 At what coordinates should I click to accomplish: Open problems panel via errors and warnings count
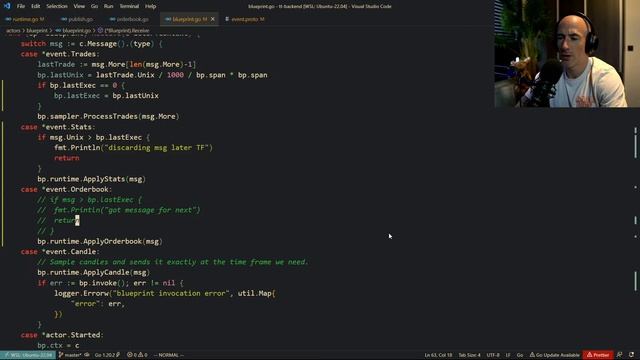tap(137, 355)
